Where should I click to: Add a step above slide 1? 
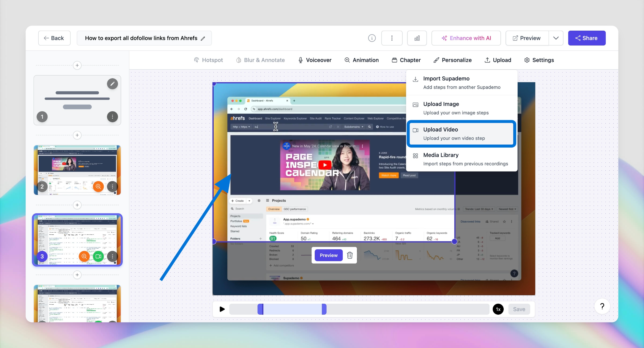pyautogui.click(x=77, y=65)
